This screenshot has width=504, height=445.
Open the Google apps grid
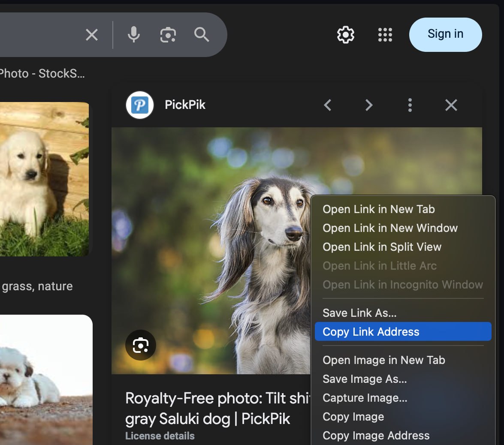point(385,35)
